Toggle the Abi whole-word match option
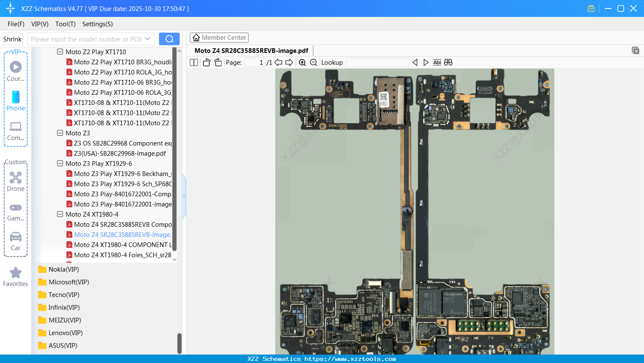Image resolution: width=644 pixels, height=363 pixels. tap(437, 63)
